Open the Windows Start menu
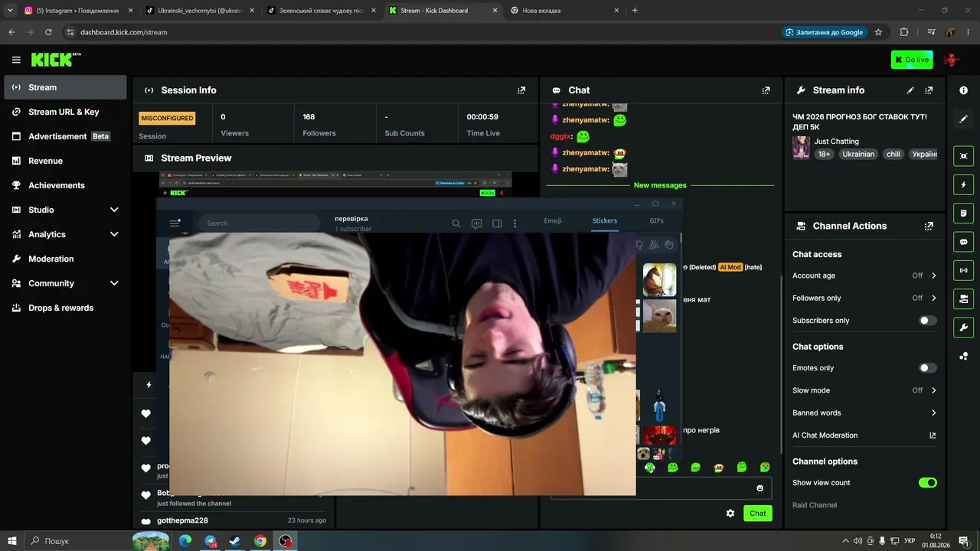The height and width of the screenshot is (551, 980). click(12, 541)
